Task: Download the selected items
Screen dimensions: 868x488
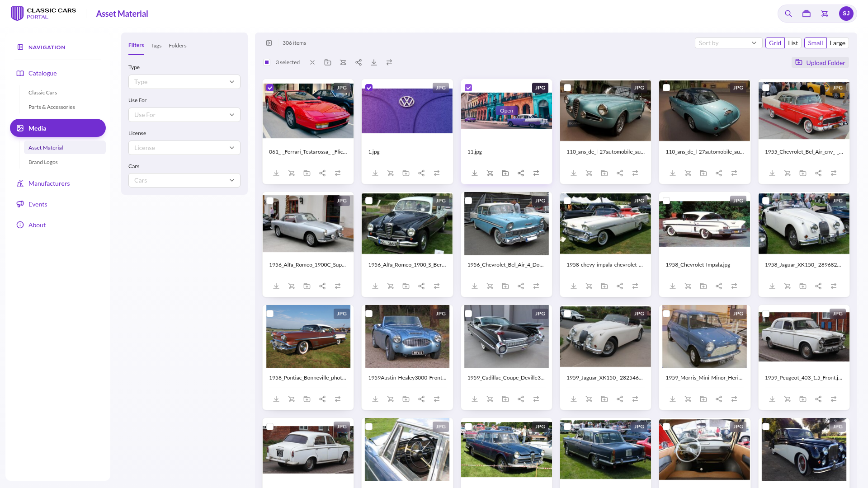Action: coord(374,62)
